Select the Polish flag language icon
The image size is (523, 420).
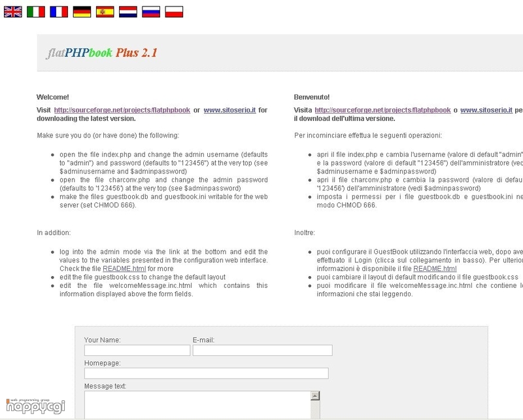coord(174,12)
